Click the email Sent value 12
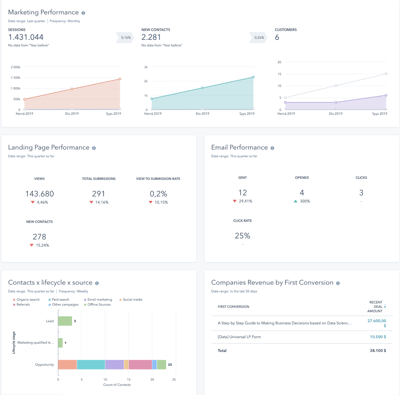Screen dimensions: 400x395 tap(243, 193)
